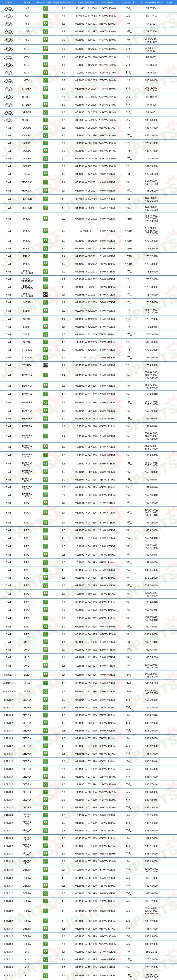177x980 pixels.
Task: Click the Moc silnika column header
Action: click(107, 2)
